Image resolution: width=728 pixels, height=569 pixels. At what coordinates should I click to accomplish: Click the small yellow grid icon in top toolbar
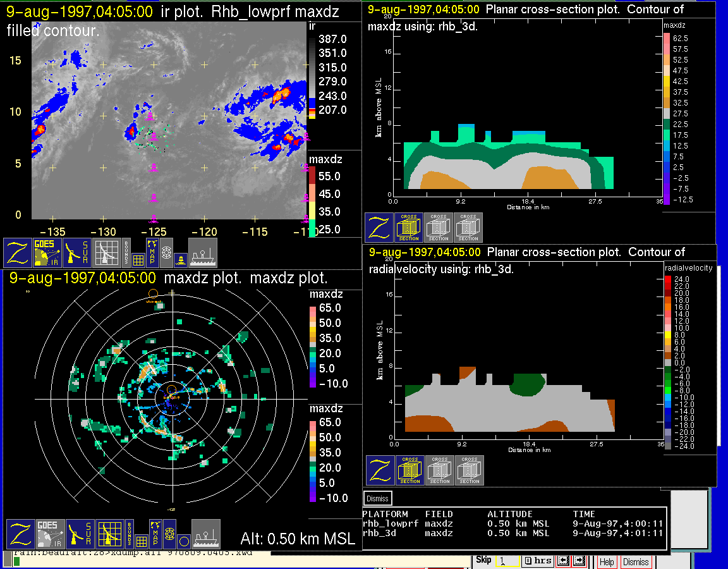[x=138, y=258]
